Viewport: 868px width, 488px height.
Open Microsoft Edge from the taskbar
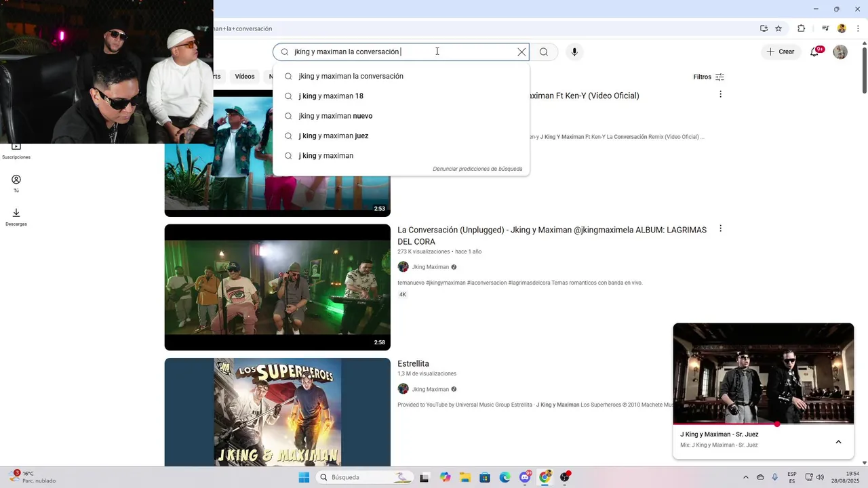(505, 477)
